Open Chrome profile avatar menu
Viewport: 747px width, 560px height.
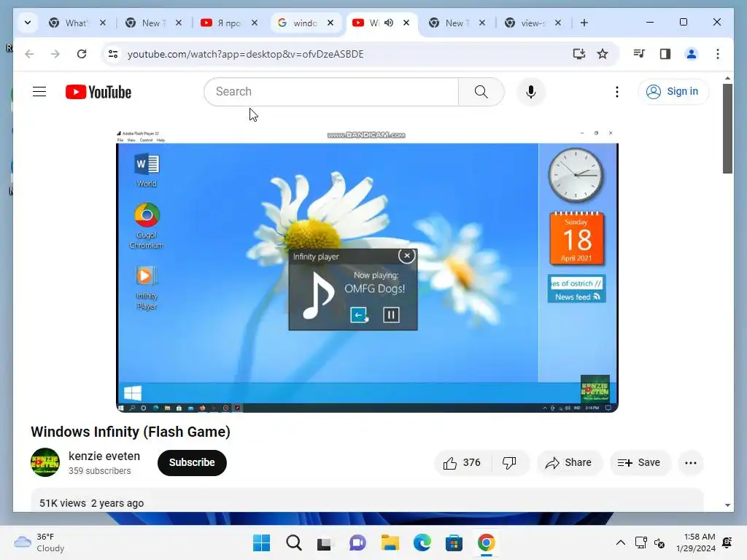tap(692, 54)
